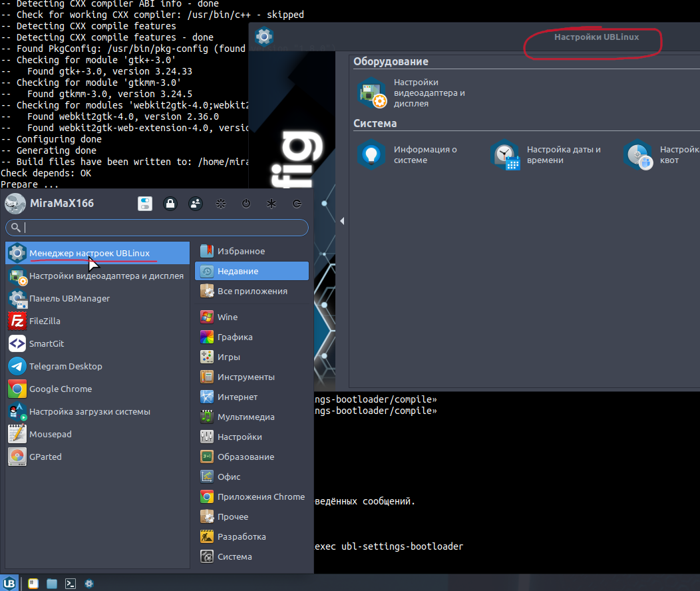This screenshot has width=700, height=591.
Task: Click the power off icon in menu header
Action: 246,204
